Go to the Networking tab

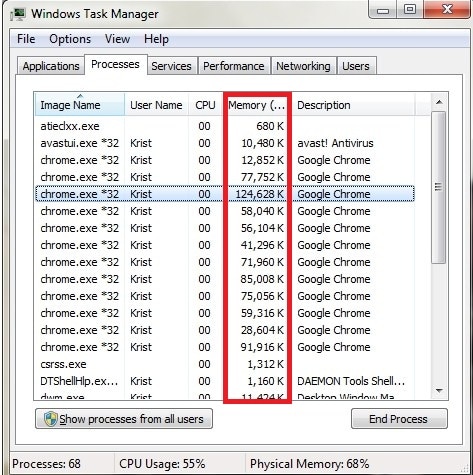303,66
